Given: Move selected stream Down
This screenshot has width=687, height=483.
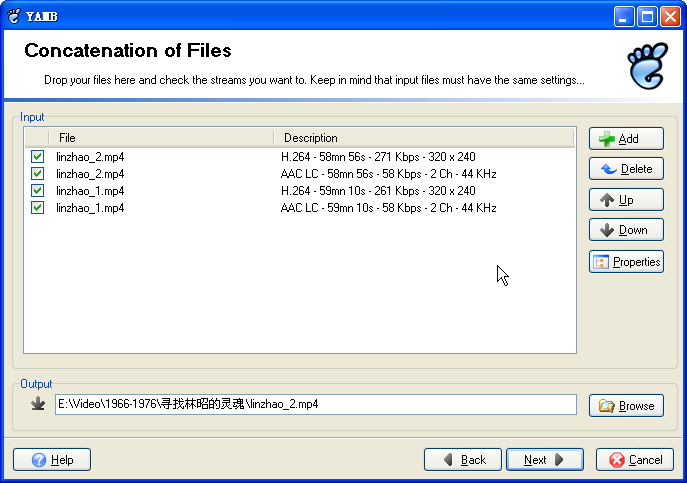Looking at the screenshot, I should 626,230.
